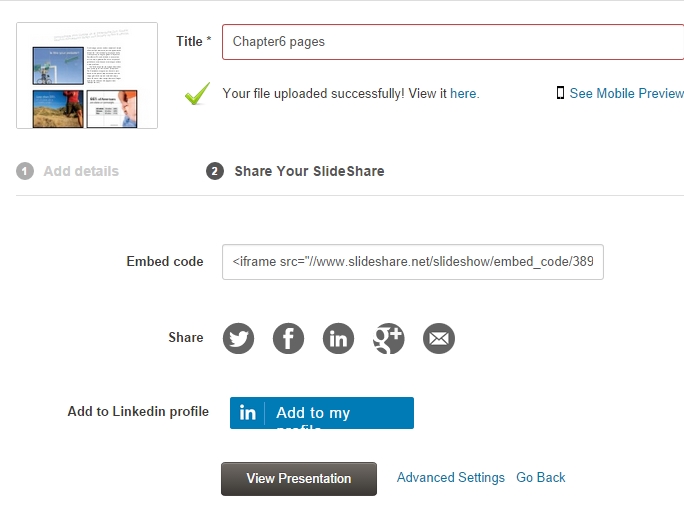
Task: Click the green upload success checkmark
Action: coord(197,94)
